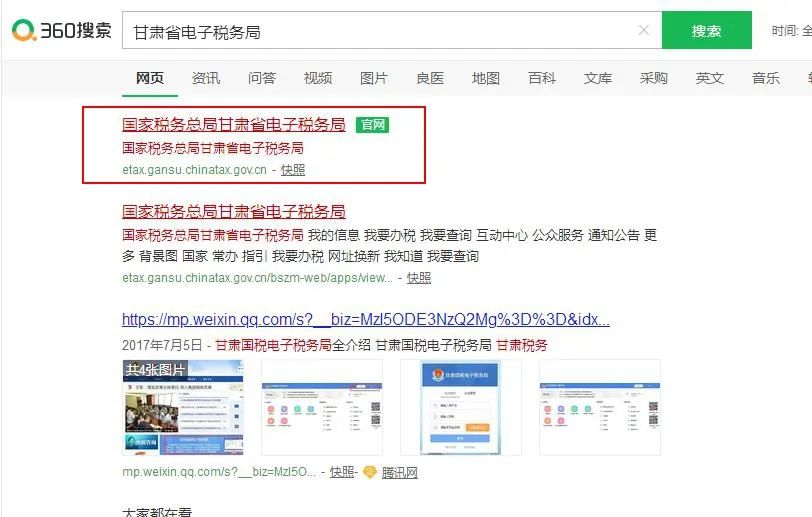Viewport: 812px width, 517px height.
Task: Open the fourth weixin result thumbnail
Action: tap(600, 408)
